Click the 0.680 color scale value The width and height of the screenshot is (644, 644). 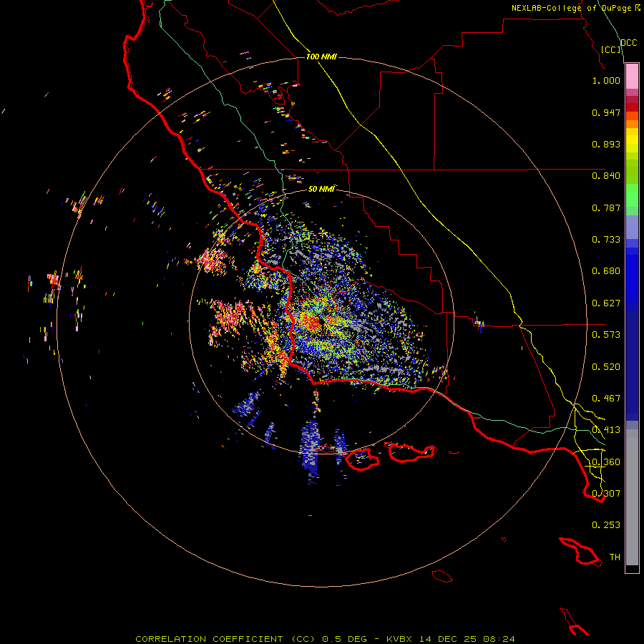coord(606,271)
